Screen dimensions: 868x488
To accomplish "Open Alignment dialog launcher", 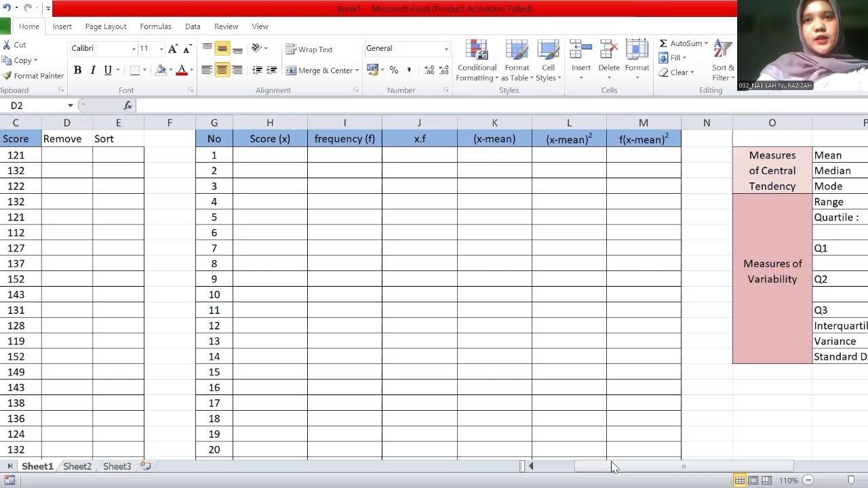I will pos(356,90).
